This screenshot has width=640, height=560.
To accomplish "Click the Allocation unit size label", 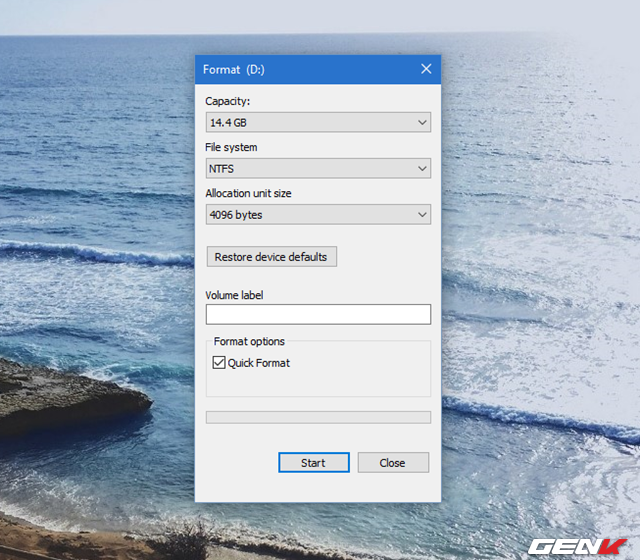I will click(x=248, y=193).
